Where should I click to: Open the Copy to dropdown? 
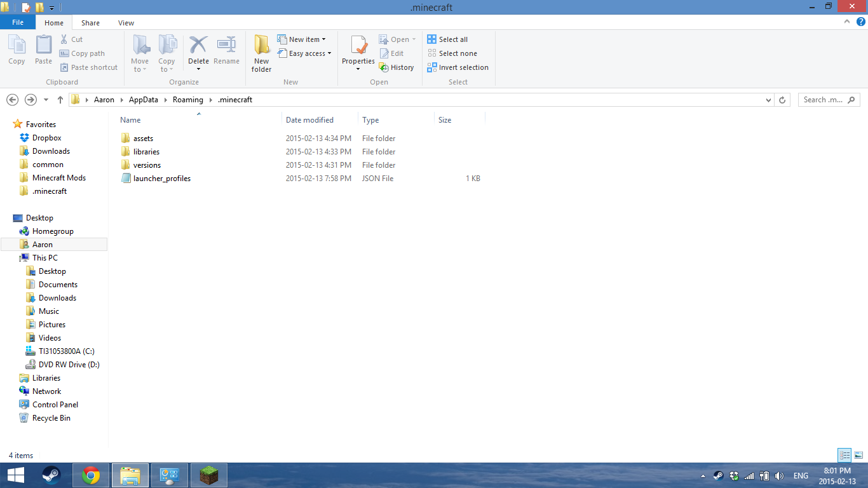point(167,53)
